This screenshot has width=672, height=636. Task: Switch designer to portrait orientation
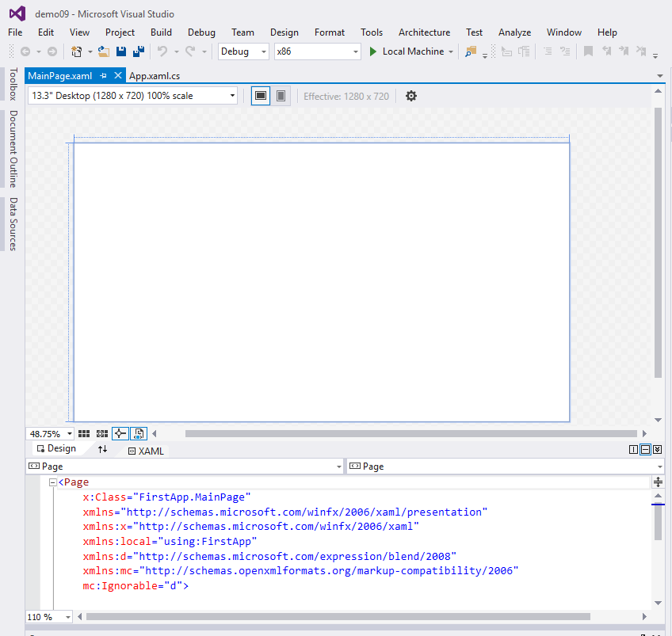coord(281,96)
